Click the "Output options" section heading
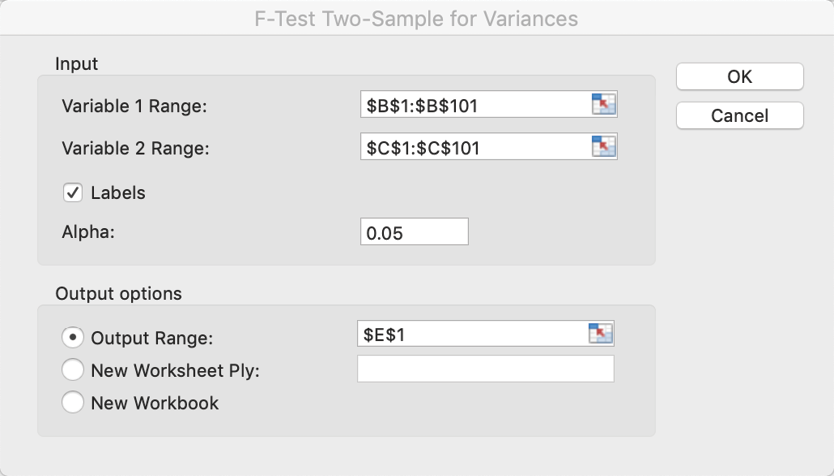This screenshot has width=834, height=476. tap(118, 294)
